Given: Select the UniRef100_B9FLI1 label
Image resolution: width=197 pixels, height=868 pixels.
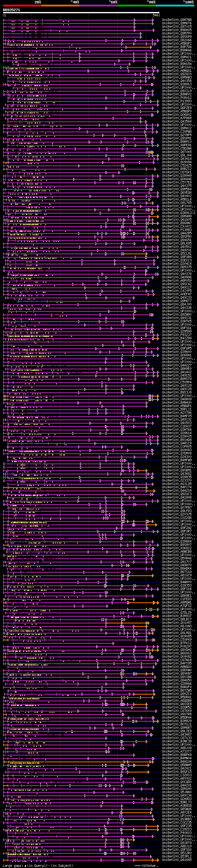Looking at the screenshot, I should coord(177,410).
